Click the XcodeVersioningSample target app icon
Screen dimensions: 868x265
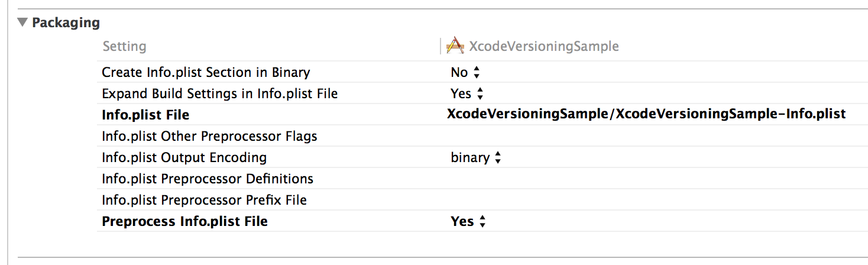click(x=455, y=46)
